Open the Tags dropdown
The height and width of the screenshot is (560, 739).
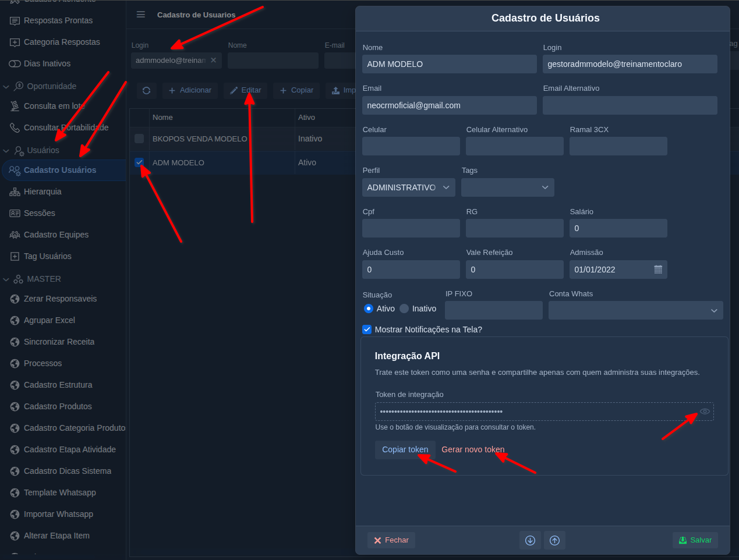pos(508,187)
